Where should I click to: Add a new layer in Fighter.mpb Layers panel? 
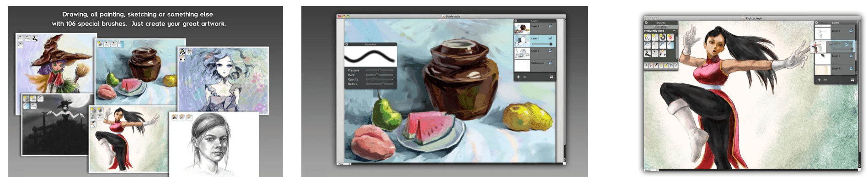pyautogui.click(x=819, y=80)
